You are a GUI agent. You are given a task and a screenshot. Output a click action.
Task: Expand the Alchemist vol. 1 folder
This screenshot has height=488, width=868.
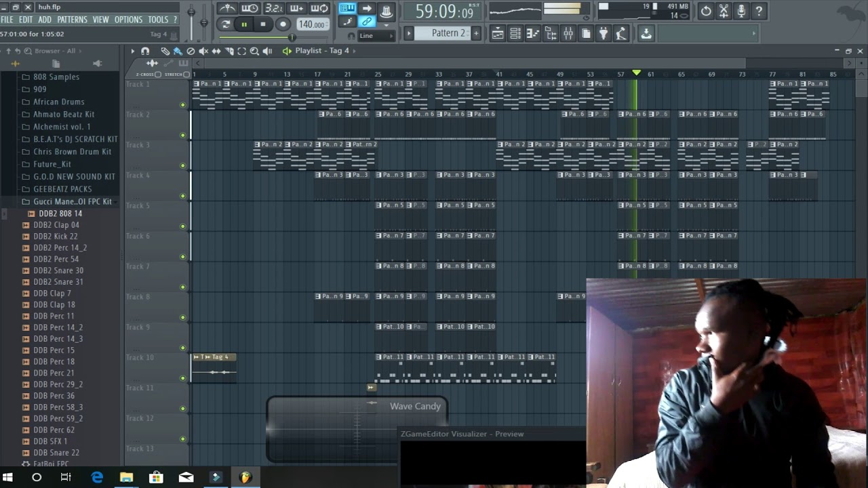click(62, 127)
